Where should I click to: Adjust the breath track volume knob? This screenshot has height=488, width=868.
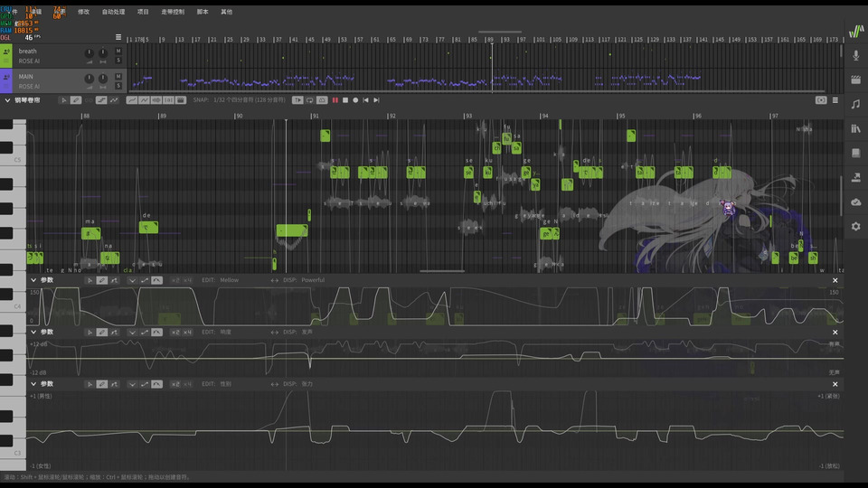90,53
